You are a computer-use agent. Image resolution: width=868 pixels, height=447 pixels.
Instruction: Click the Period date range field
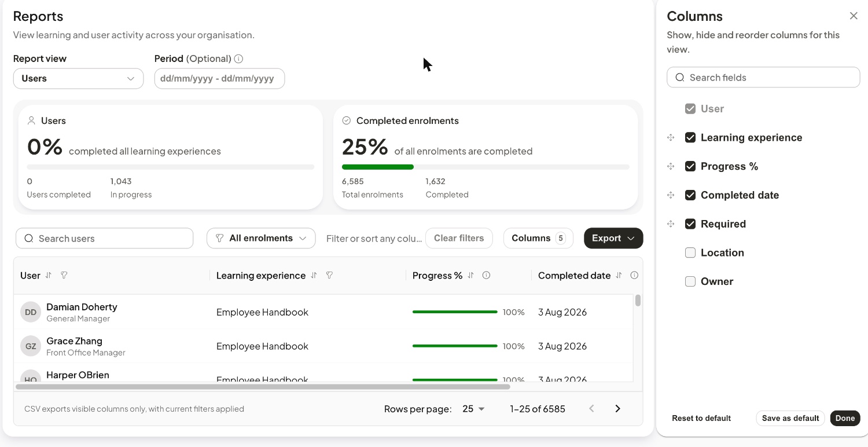click(219, 79)
